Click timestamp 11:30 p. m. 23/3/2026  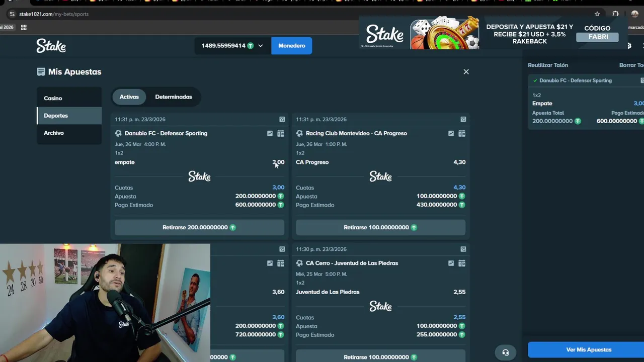point(321,249)
